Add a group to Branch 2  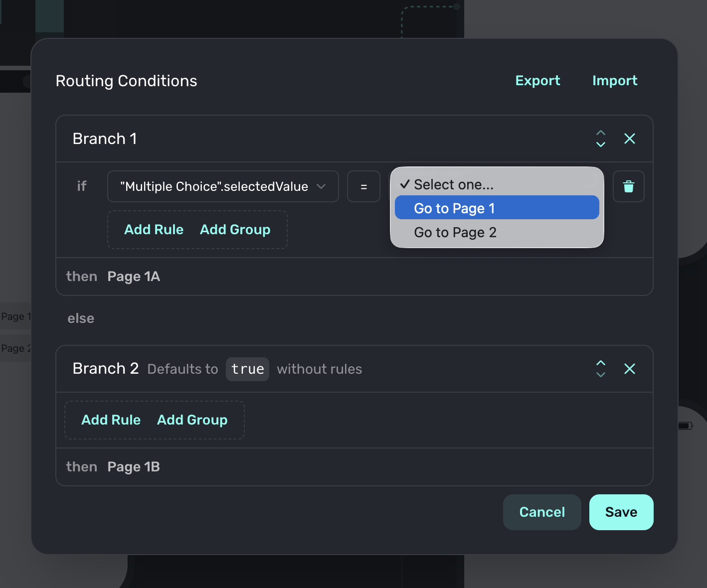pos(192,420)
